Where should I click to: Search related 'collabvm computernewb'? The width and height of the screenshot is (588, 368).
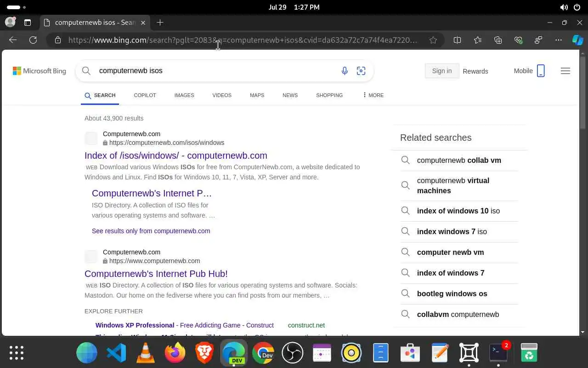pyautogui.click(x=459, y=314)
